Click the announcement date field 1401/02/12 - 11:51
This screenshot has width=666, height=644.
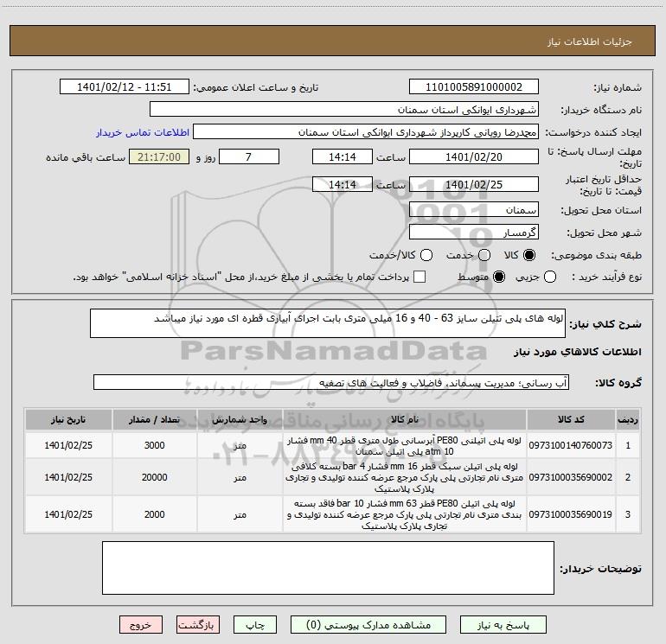(125, 86)
